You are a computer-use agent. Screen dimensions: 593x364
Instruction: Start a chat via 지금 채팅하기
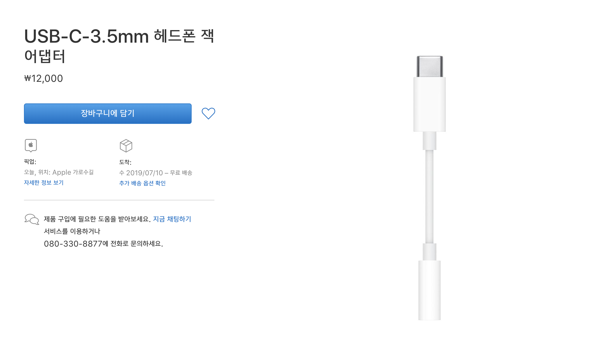(x=172, y=219)
